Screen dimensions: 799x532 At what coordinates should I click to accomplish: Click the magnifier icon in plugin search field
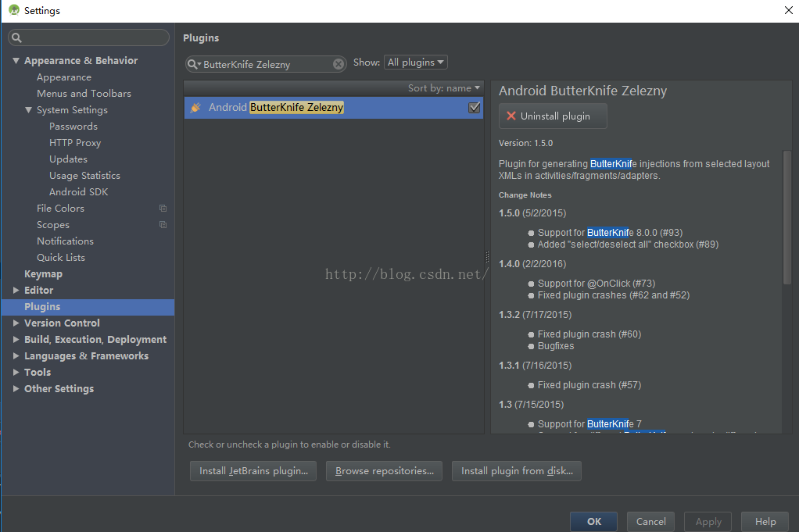tap(194, 64)
